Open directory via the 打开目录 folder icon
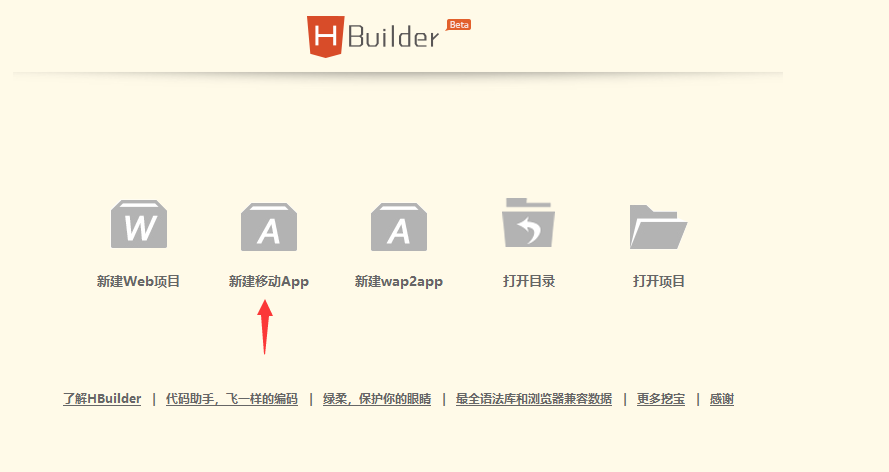This screenshot has height=472, width=889. click(x=528, y=223)
